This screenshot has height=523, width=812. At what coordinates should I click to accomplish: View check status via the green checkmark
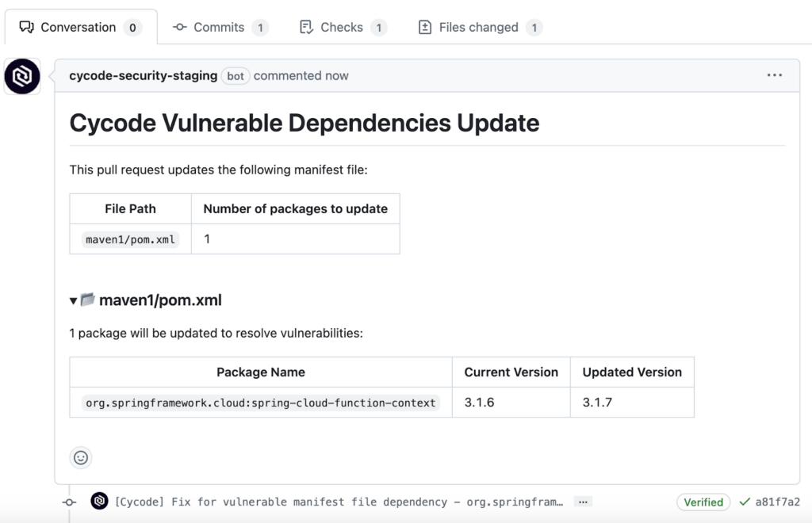tap(745, 502)
